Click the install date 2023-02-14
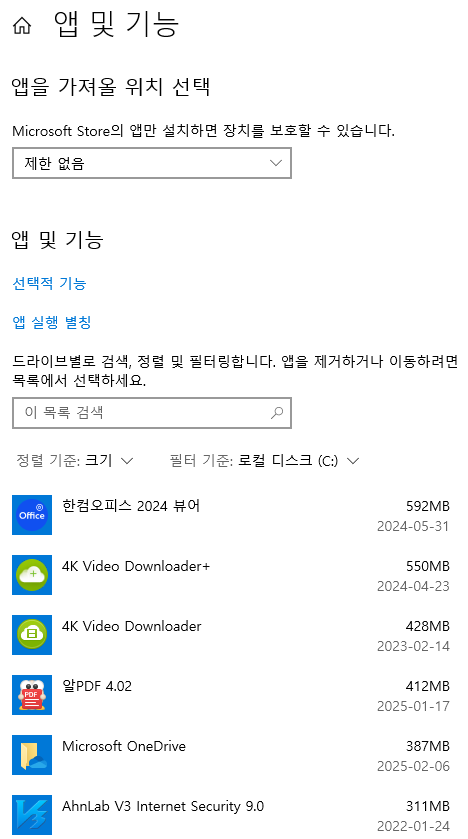This screenshot has height=839, width=468. [413, 646]
